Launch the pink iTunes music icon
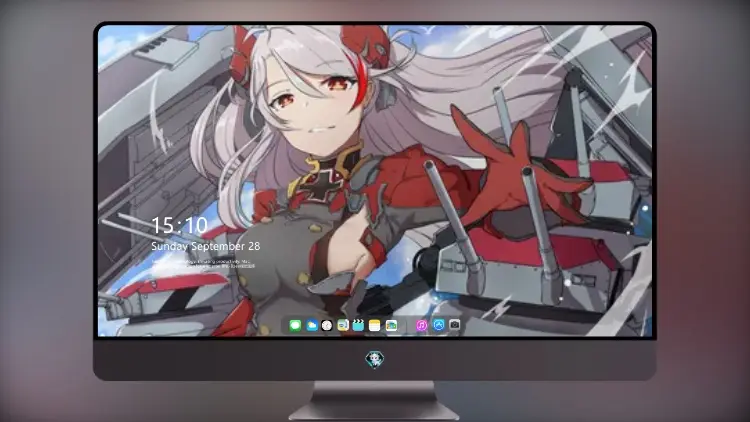Image resolution: width=750 pixels, height=422 pixels. pos(421,326)
